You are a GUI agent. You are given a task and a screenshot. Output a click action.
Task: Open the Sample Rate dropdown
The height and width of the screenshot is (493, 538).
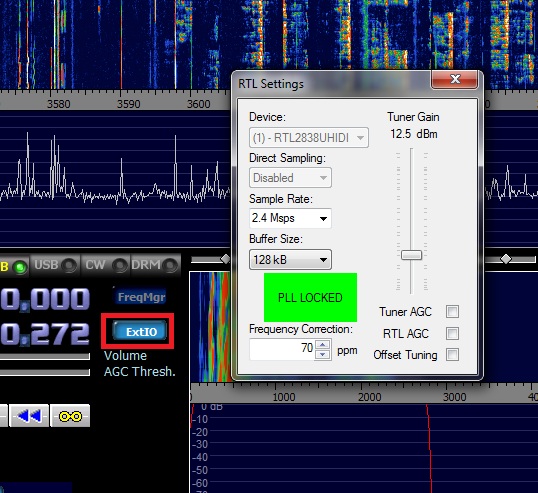[290, 218]
